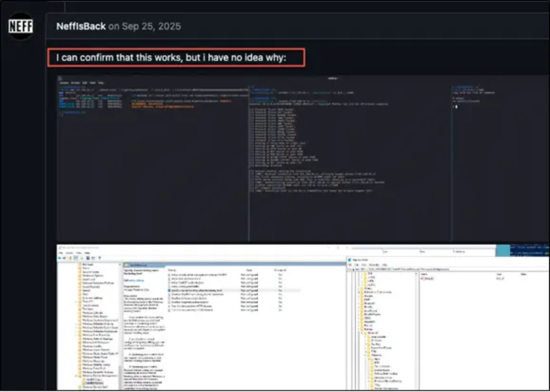
Task: Click the Edit policy setting link
Action: (x=135, y=280)
